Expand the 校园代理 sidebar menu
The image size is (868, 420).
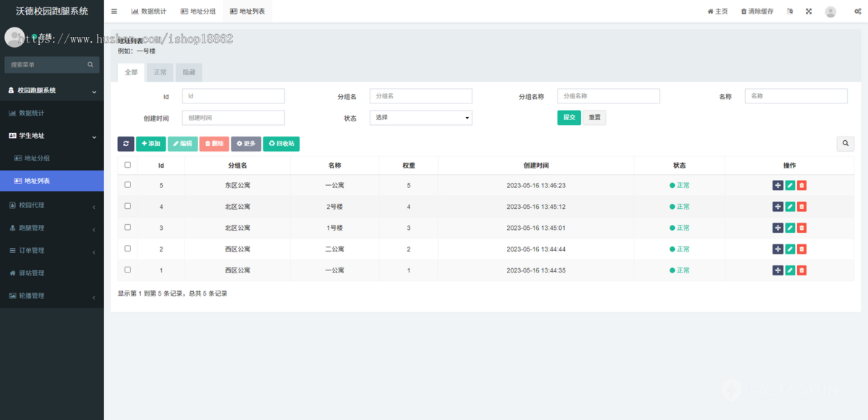[52, 205]
